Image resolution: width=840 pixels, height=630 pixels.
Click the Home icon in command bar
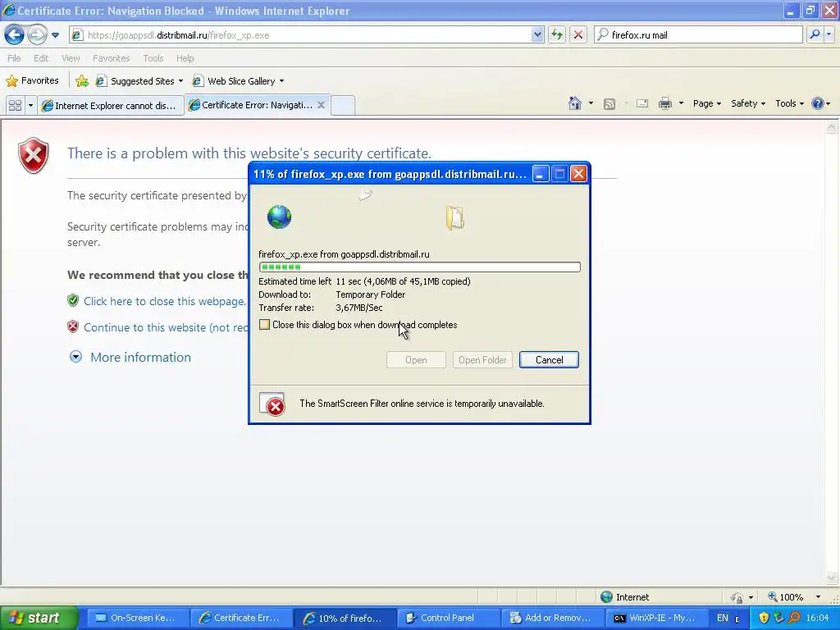coord(575,103)
